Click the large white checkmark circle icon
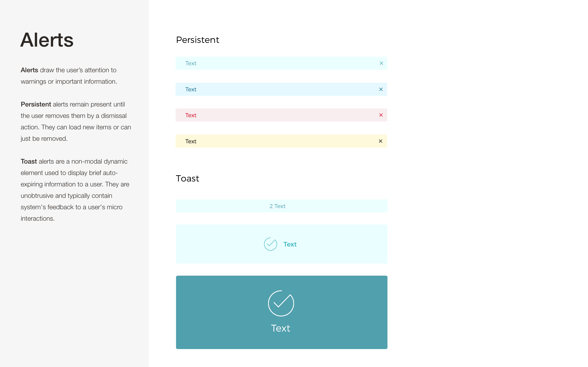Image resolution: width=588 pixels, height=367 pixels. coord(281,303)
